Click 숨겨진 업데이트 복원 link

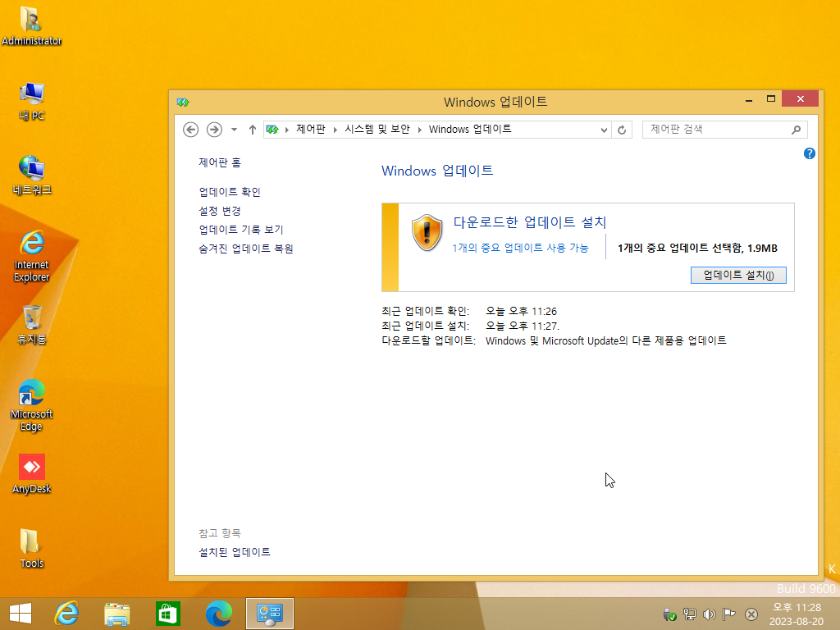(246, 249)
